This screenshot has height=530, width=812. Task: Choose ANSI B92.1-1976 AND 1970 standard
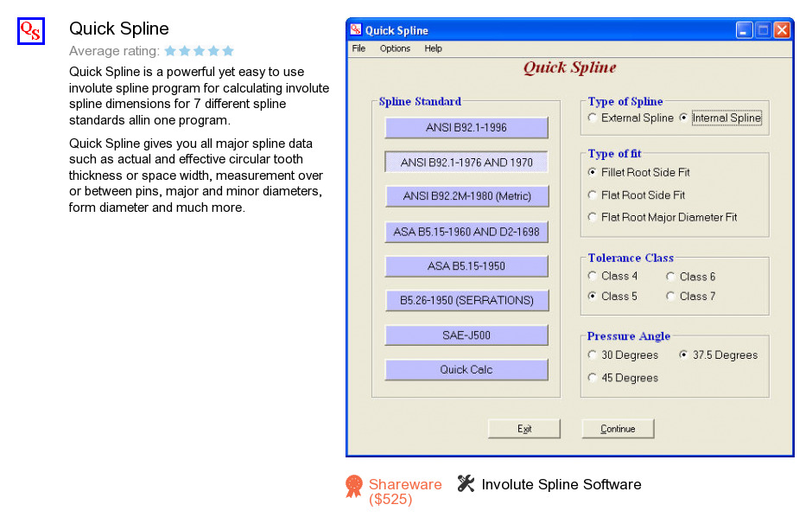466,163
